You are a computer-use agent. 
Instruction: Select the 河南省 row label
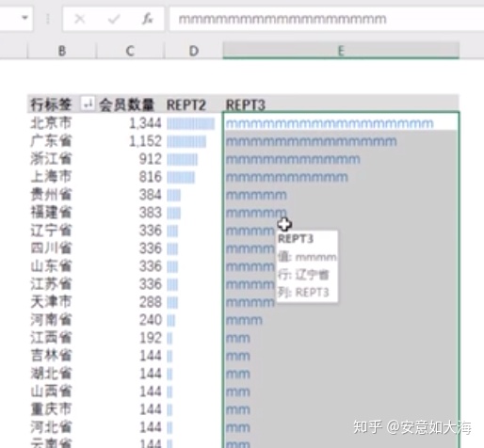[x=51, y=319]
